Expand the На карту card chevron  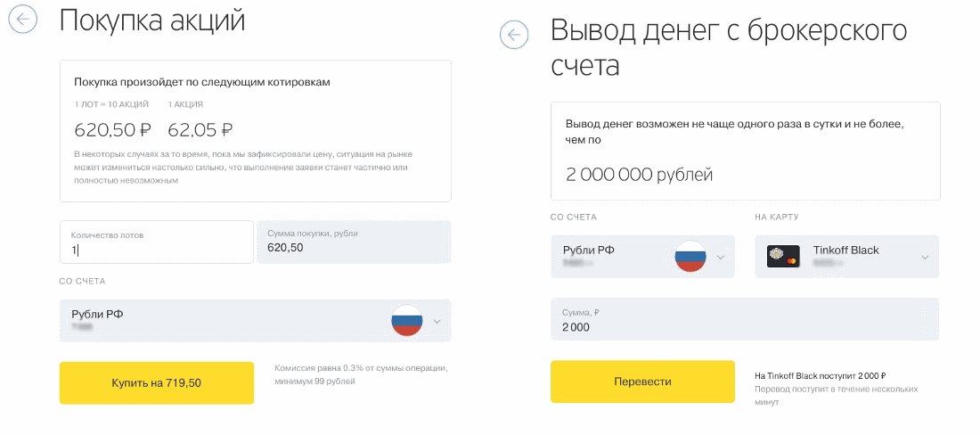coord(925,257)
